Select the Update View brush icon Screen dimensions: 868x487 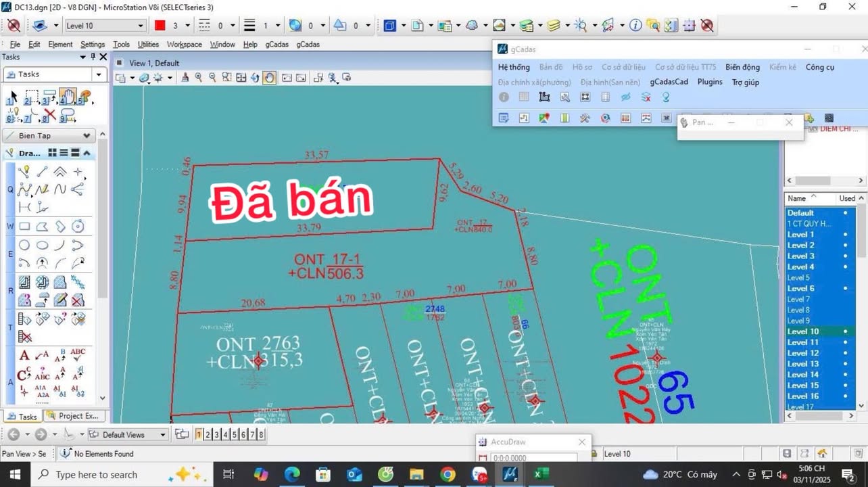pos(185,78)
